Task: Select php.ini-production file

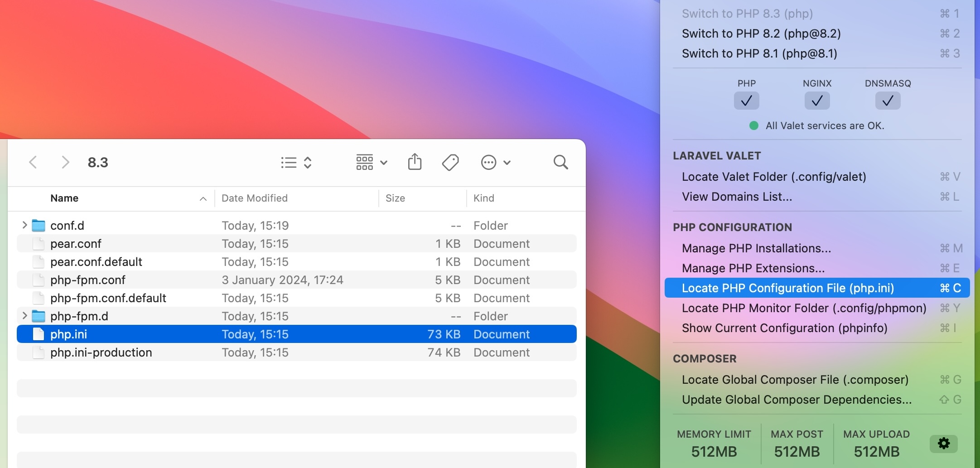Action: click(297, 352)
